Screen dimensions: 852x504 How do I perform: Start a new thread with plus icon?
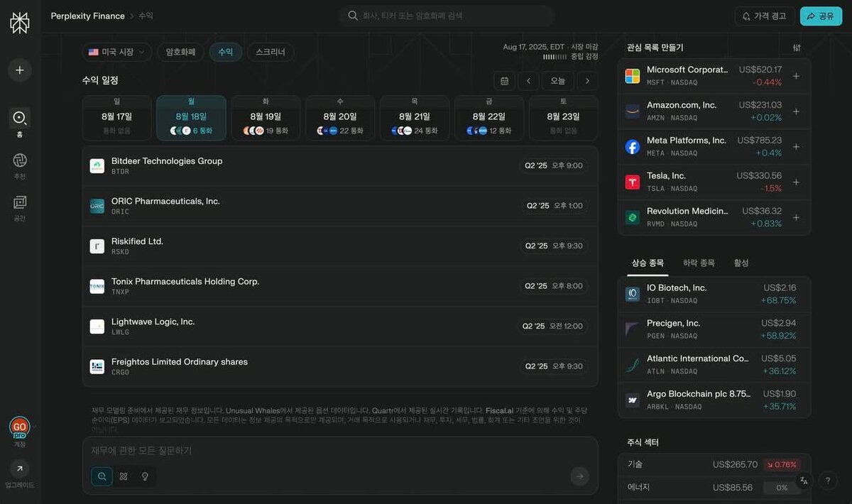(x=20, y=70)
